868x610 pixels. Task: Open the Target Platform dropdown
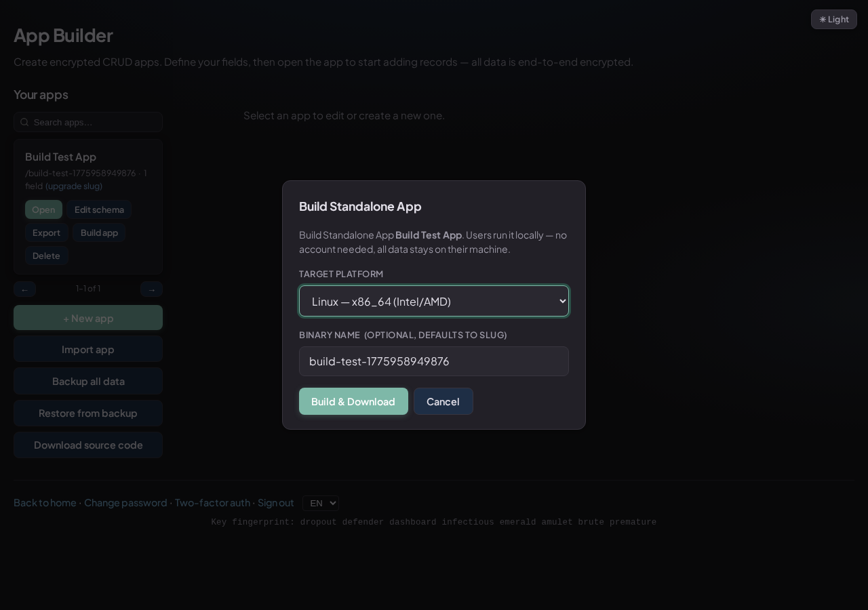[434, 301]
